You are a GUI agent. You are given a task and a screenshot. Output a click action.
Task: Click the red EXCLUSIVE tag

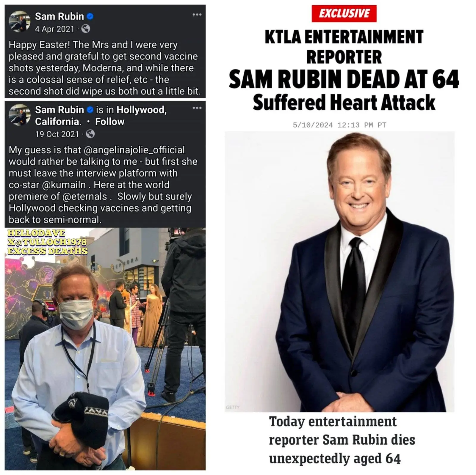[344, 14]
